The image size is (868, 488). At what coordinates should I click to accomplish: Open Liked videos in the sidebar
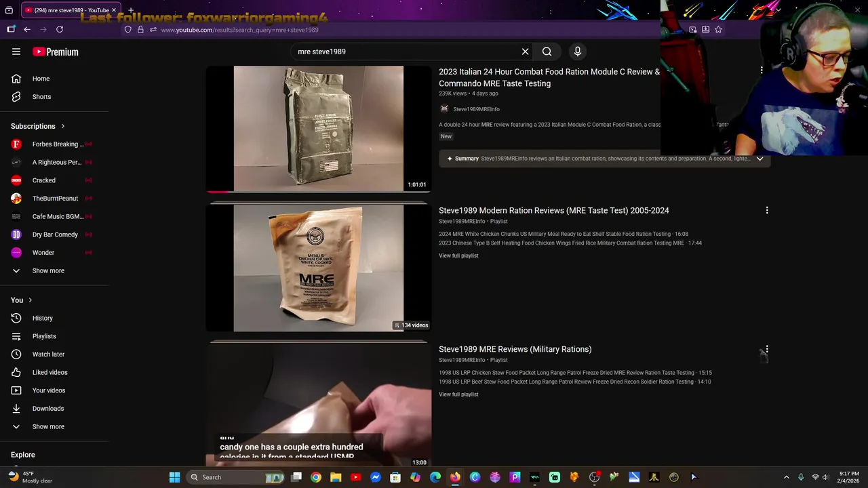pyautogui.click(x=54, y=372)
